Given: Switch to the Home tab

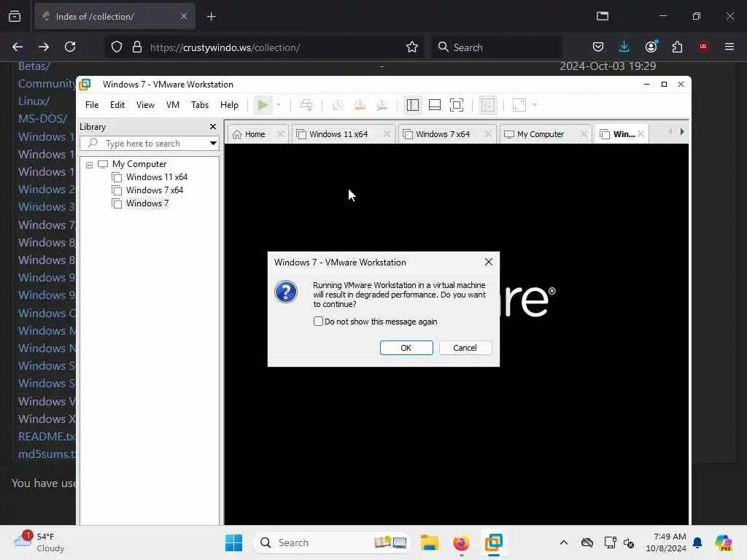Looking at the screenshot, I should 255,134.
